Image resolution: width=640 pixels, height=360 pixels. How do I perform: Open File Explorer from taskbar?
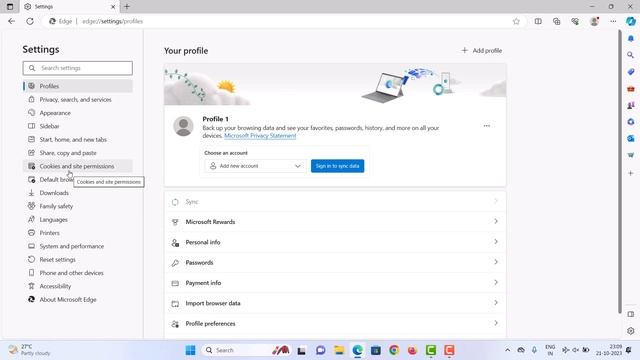point(339,350)
